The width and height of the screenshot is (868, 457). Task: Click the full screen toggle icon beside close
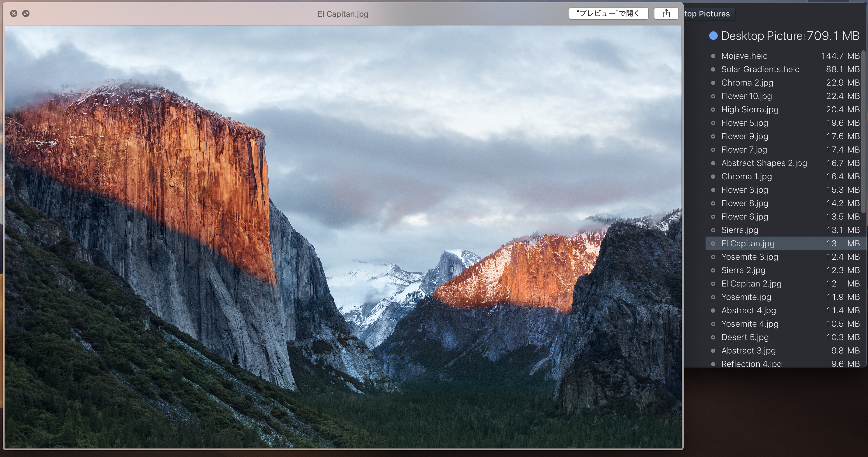[x=26, y=13]
